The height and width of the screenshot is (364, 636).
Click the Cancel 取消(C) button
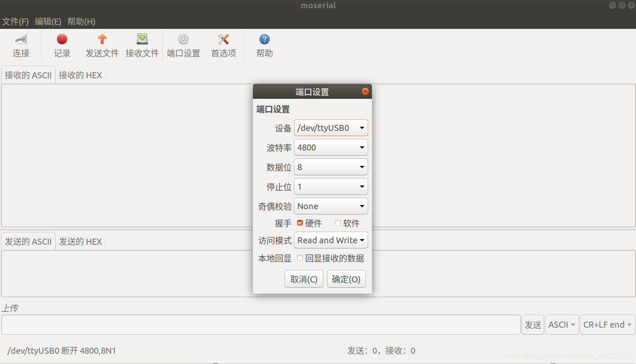pos(304,279)
